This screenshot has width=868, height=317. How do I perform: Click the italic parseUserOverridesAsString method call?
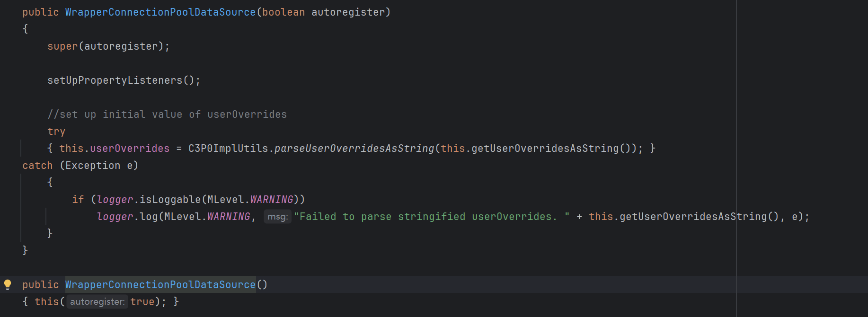pyautogui.click(x=354, y=149)
